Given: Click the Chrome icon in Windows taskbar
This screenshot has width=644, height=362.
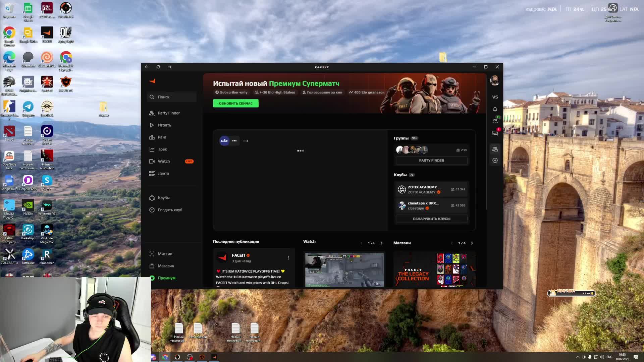Looking at the screenshot, I should click(165, 357).
